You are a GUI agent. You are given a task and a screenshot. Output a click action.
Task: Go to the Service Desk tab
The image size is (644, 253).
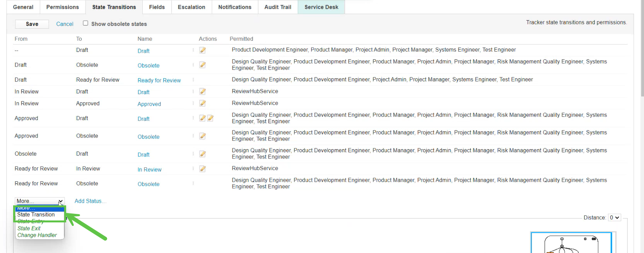[321, 7]
